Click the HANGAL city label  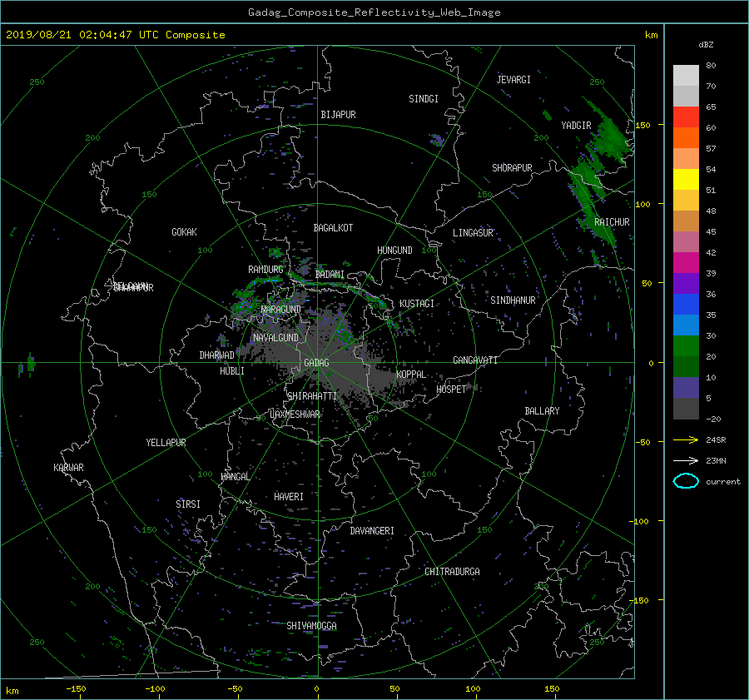(x=235, y=477)
